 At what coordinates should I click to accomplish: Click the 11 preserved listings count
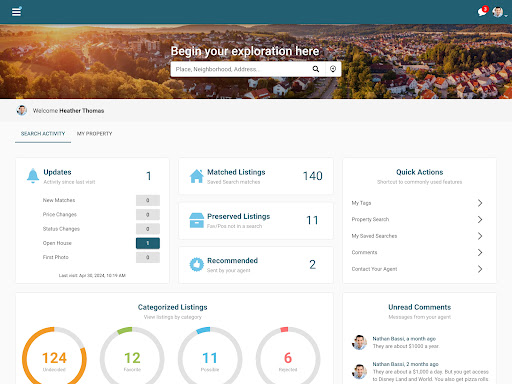click(x=312, y=220)
